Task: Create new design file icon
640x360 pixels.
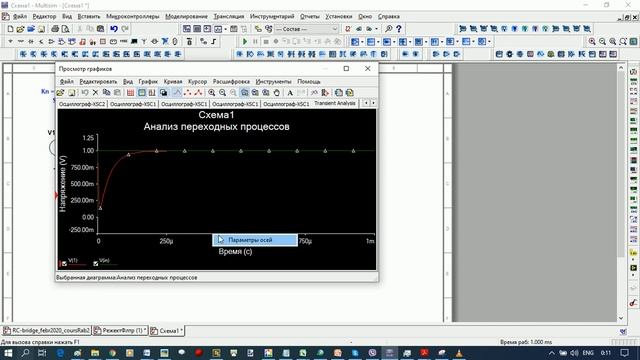Action: coord(11,29)
